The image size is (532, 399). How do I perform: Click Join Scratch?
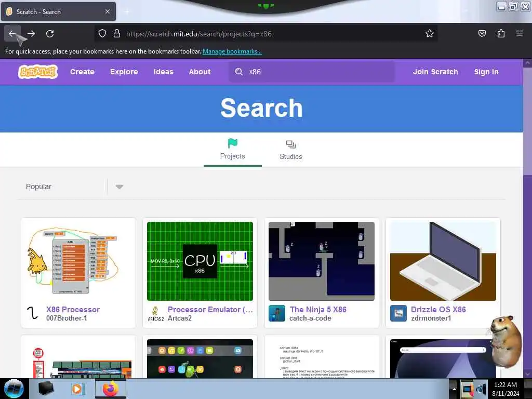click(435, 72)
